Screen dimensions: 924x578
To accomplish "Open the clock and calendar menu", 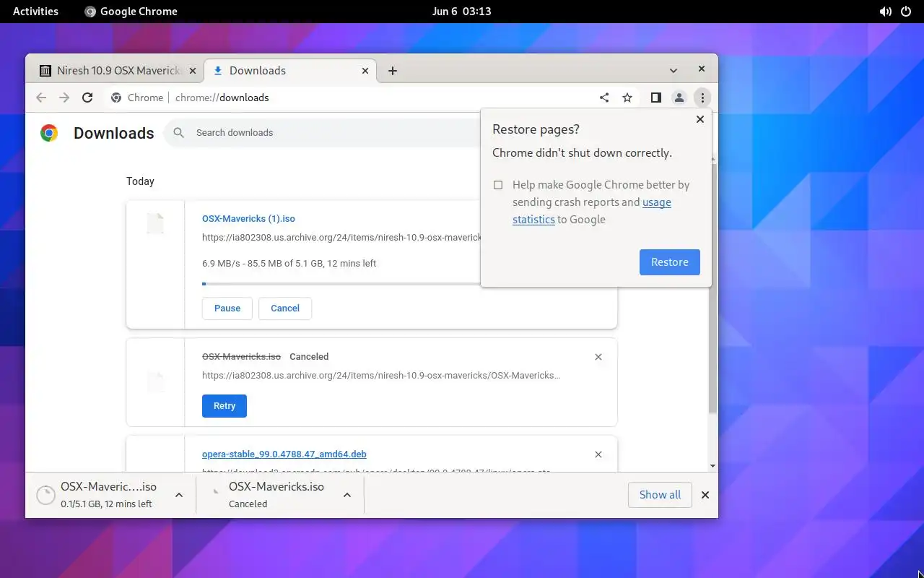I will (462, 12).
